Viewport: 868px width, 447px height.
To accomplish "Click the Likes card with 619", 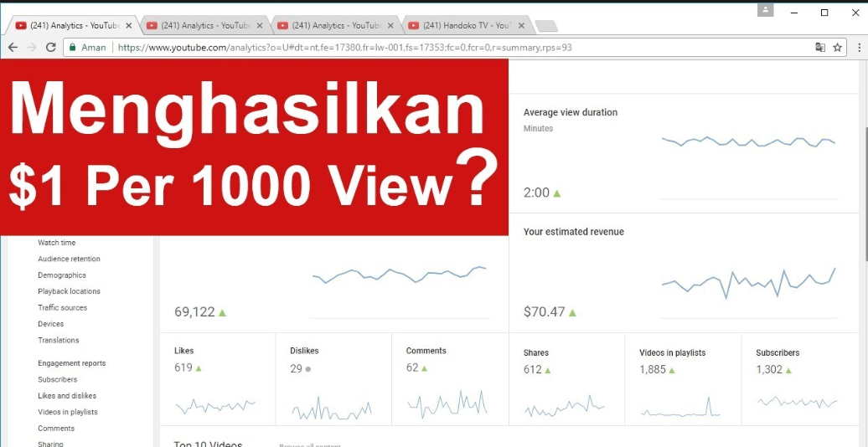I will pos(218,379).
